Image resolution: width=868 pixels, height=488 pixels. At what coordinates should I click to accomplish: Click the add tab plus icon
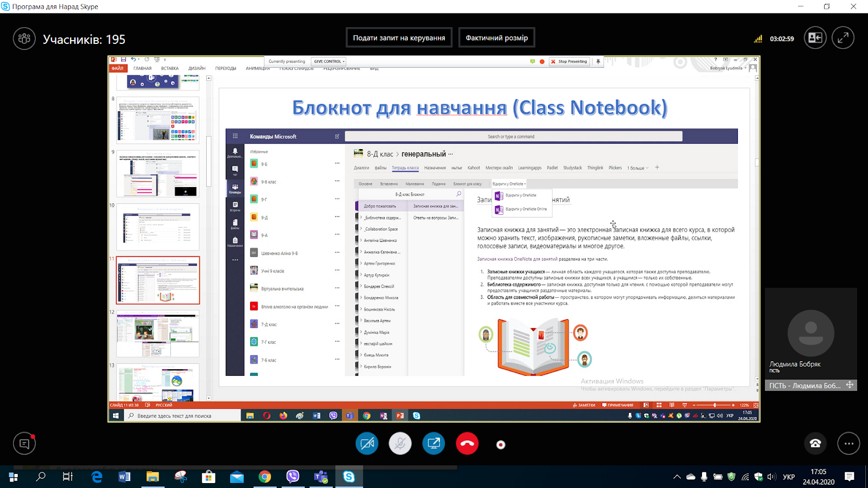tap(657, 168)
